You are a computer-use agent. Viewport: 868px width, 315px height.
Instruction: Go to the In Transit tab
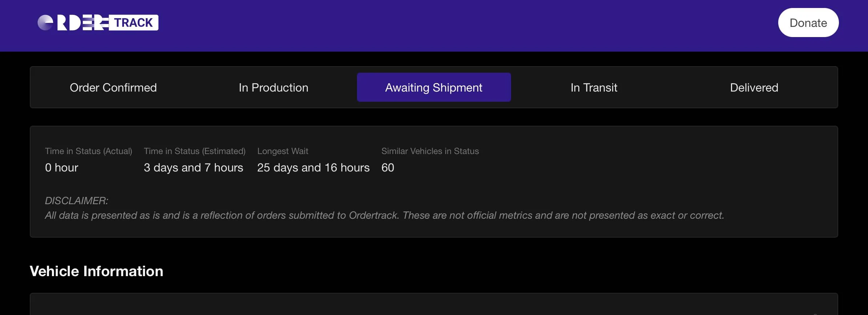(594, 88)
